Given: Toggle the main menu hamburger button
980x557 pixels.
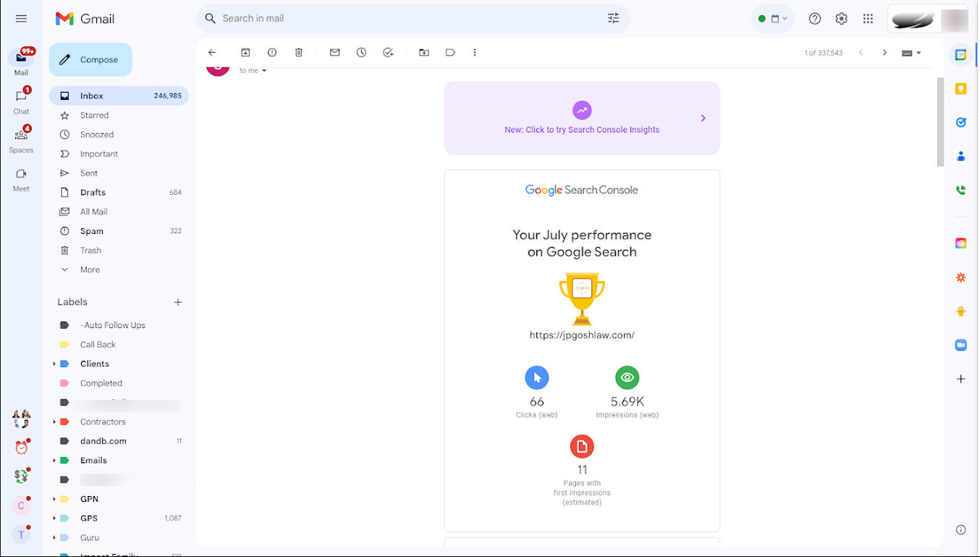Looking at the screenshot, I should coord(21,19).
